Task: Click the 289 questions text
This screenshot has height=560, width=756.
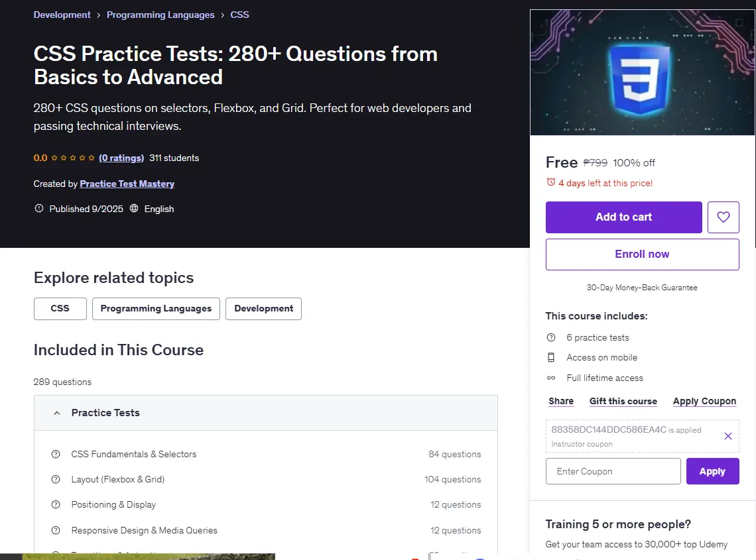Action: pos(62,382)
